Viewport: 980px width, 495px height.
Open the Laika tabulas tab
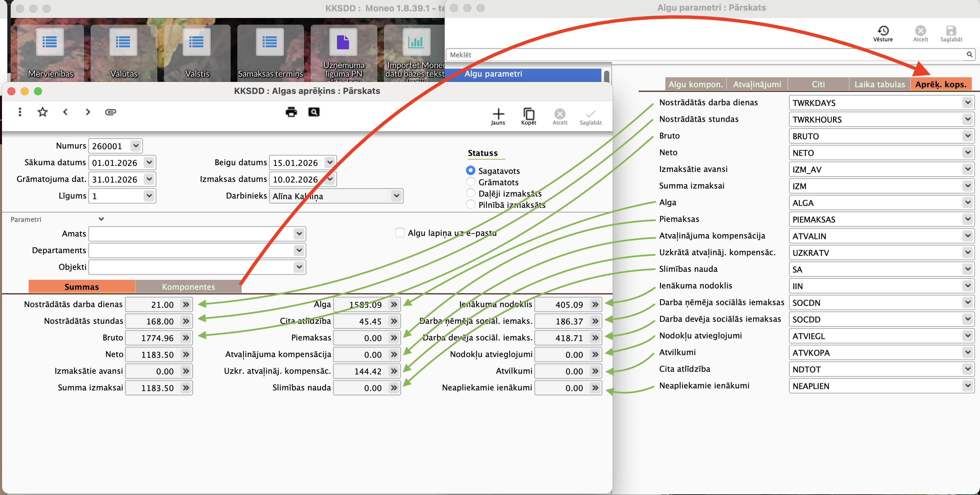click(879, 84)
